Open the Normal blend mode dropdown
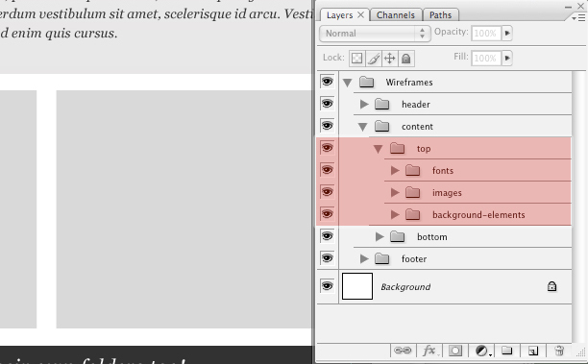This screenshot has width=588, height=364. tap(375, 34)
